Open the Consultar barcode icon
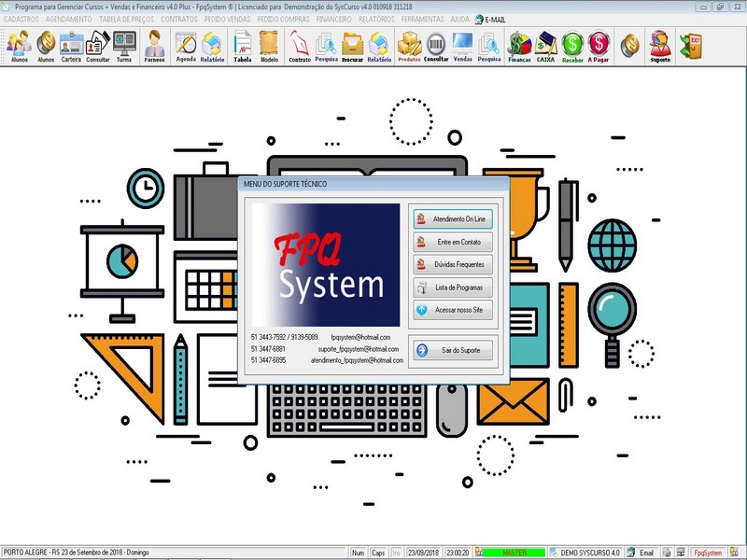This screenshot has height=560, width=747. click(436, 46)
